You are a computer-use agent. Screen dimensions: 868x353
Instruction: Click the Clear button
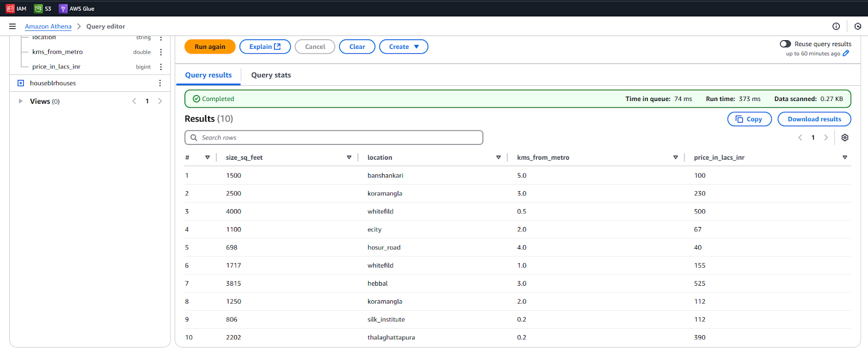pos(357,47)
